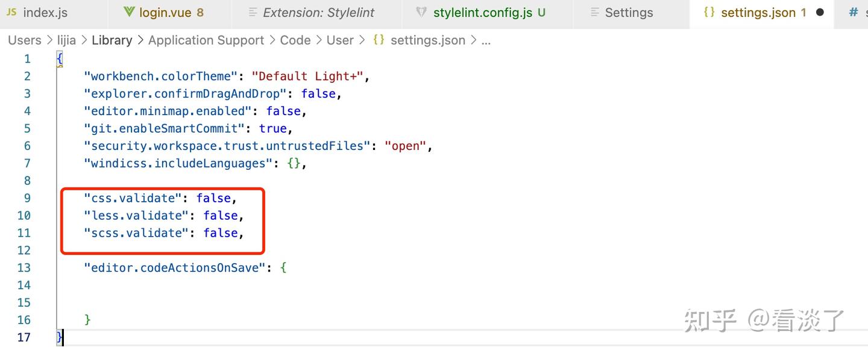Open the Library breadcrumb folder dropdown
Image resolution: width=868 pixels, height=356 pixels.
click(112, 40)
